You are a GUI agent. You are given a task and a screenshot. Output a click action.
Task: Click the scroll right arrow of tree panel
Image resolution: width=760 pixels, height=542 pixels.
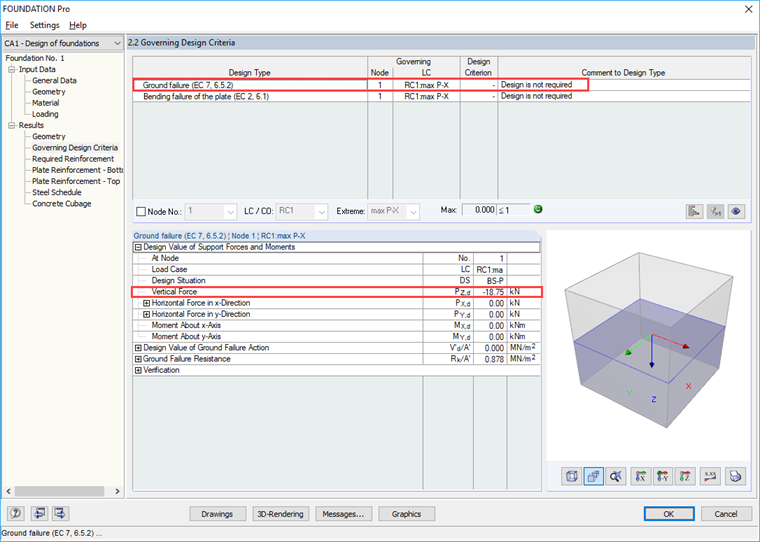click(x=117, y=491)
